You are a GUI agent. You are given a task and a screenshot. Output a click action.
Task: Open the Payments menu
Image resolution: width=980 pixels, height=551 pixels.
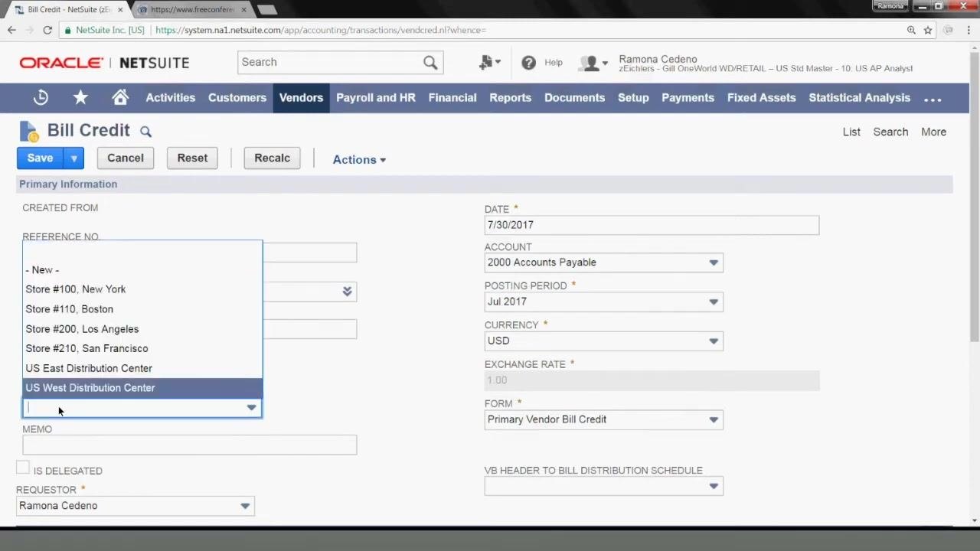688,98
